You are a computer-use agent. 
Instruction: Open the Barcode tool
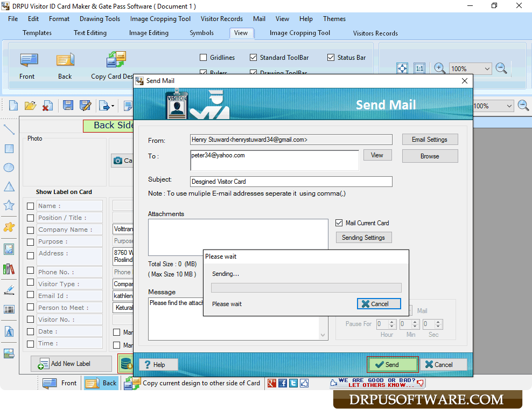[x=8, y=309]
